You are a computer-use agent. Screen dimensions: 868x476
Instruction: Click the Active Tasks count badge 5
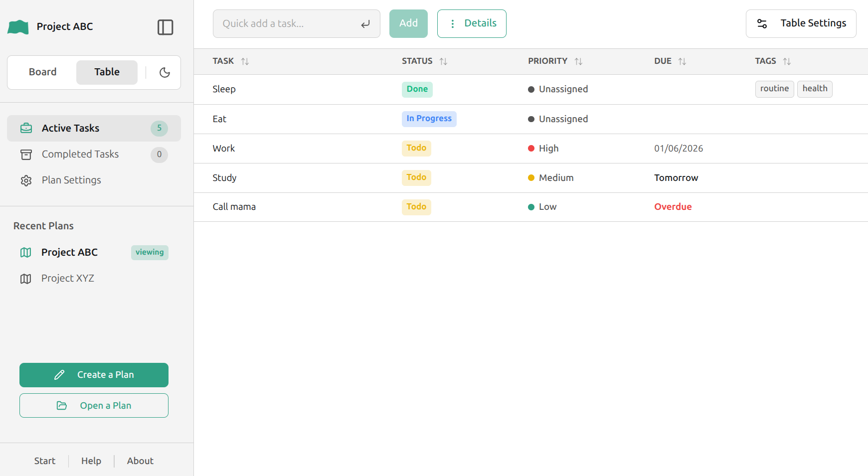click(x=159, y=128)
